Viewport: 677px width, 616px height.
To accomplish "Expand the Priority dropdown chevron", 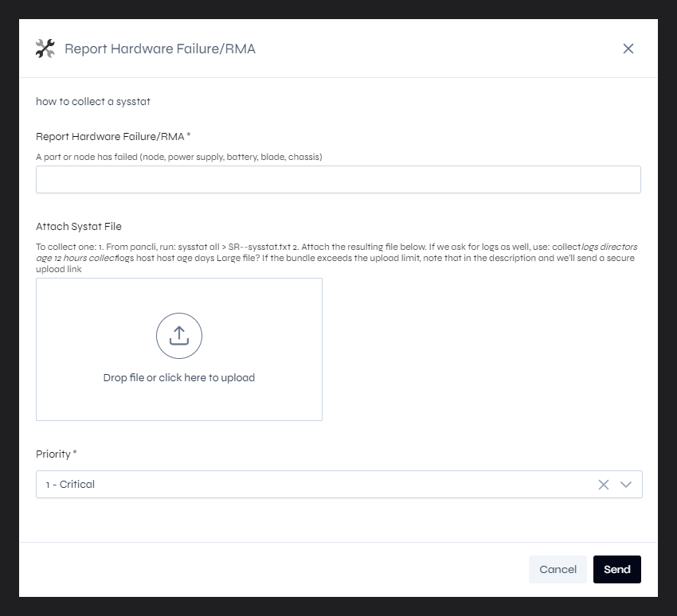I will pos(626,485).
